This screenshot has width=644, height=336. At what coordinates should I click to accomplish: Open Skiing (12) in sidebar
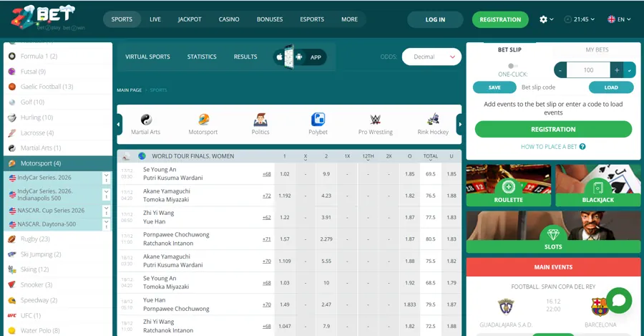coord(57,269)
